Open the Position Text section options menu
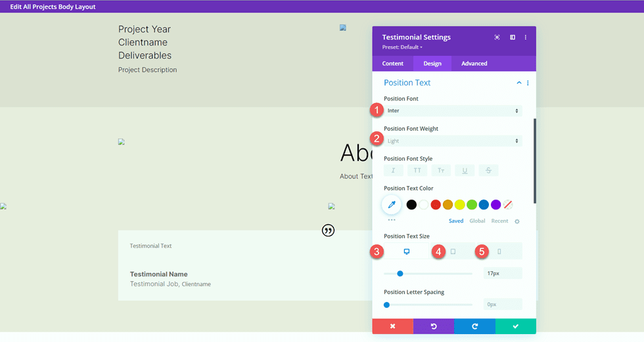The image size is (644, 342). point(528,83)
